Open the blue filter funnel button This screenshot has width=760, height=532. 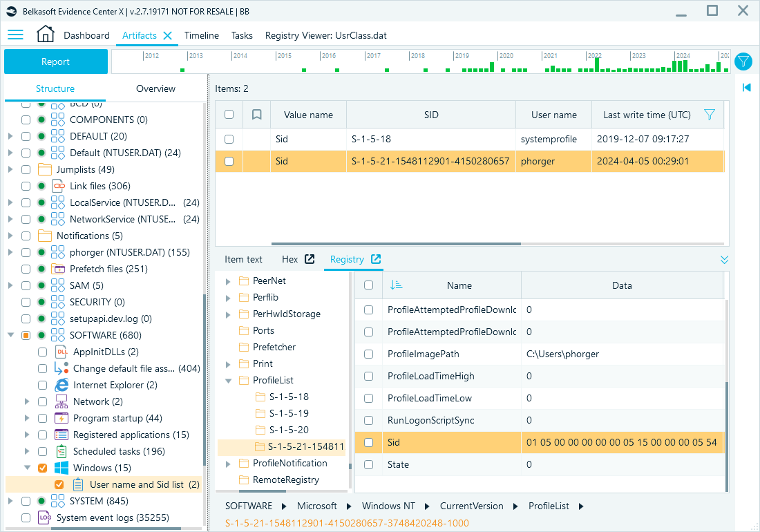(743, 61)
